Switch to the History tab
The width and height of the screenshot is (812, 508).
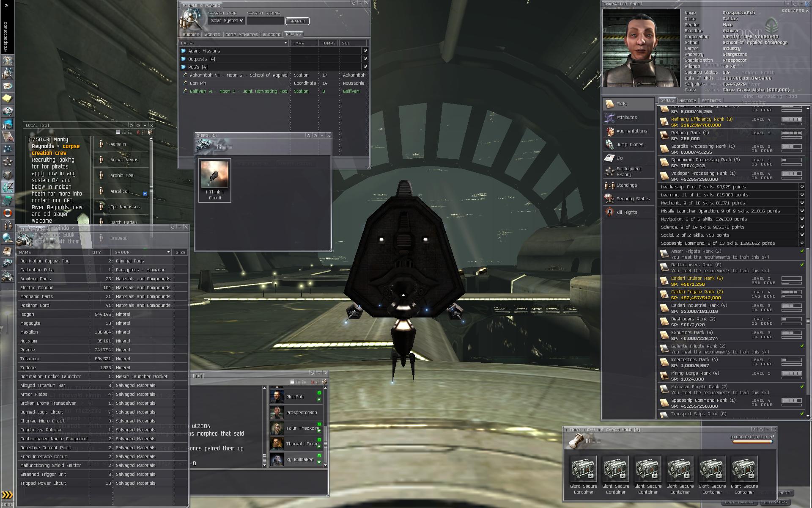[687, 101]
